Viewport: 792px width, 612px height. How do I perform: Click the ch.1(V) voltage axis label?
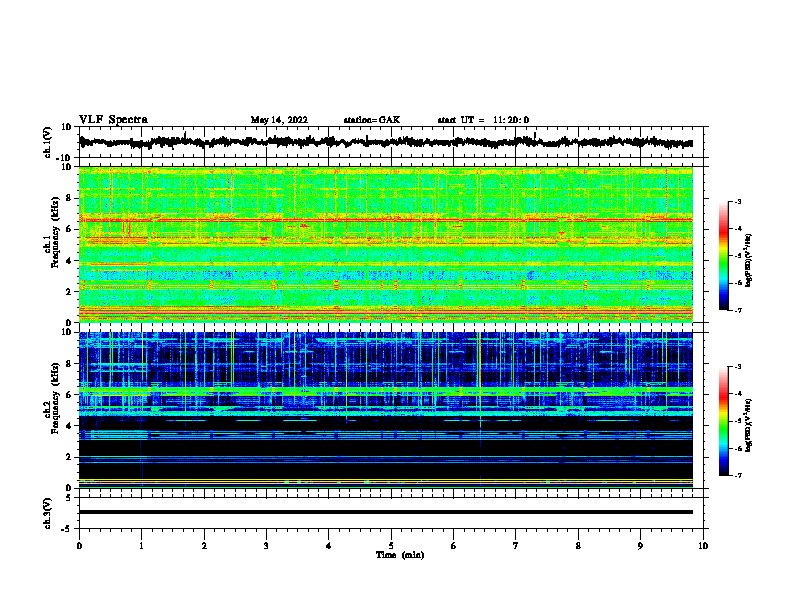[48, 142]
